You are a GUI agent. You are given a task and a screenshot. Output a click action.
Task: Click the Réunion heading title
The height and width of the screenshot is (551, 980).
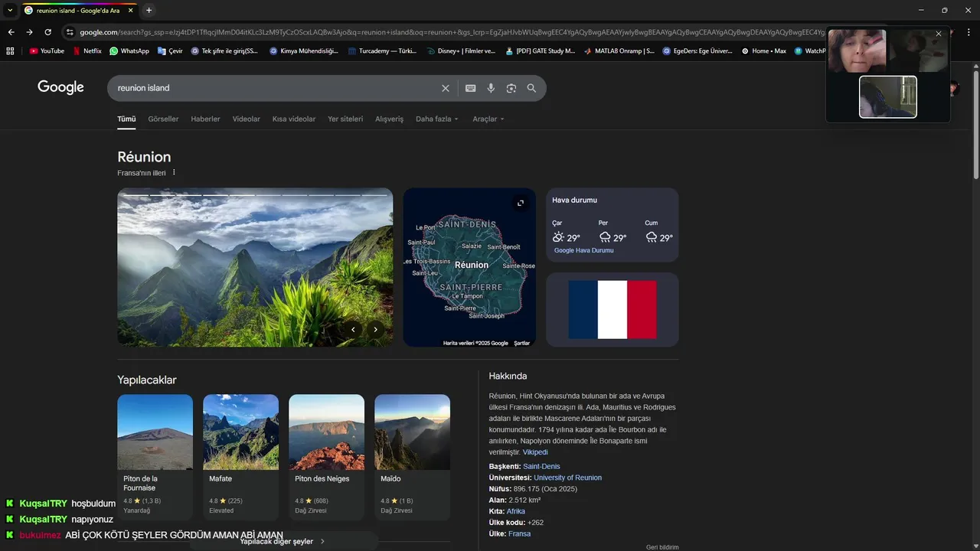click(x=144, y=157)
